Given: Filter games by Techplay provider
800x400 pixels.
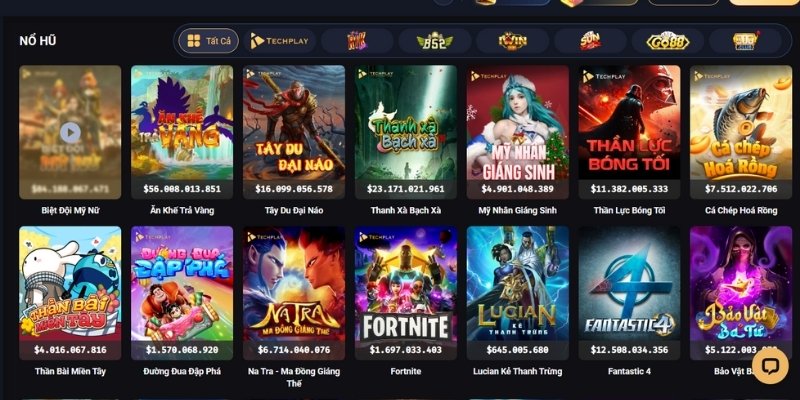Looking at the screenshot, I should (x=280, y=41).
